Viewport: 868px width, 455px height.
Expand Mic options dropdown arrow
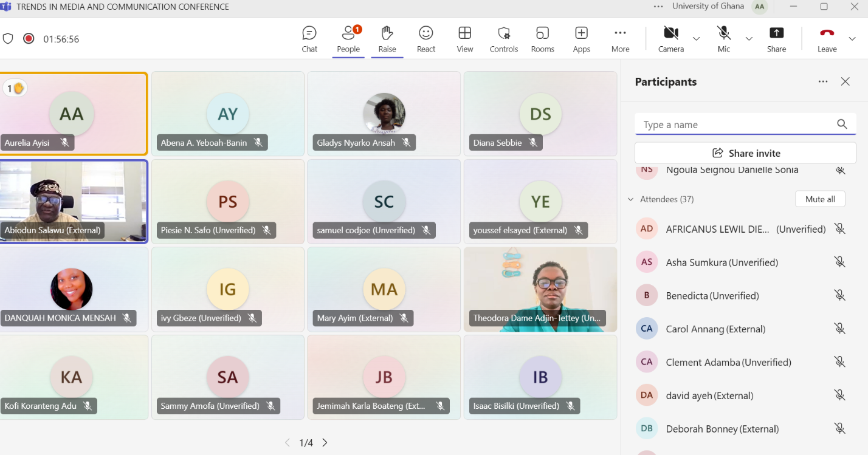pyautogui.click(x=749, y=39)
